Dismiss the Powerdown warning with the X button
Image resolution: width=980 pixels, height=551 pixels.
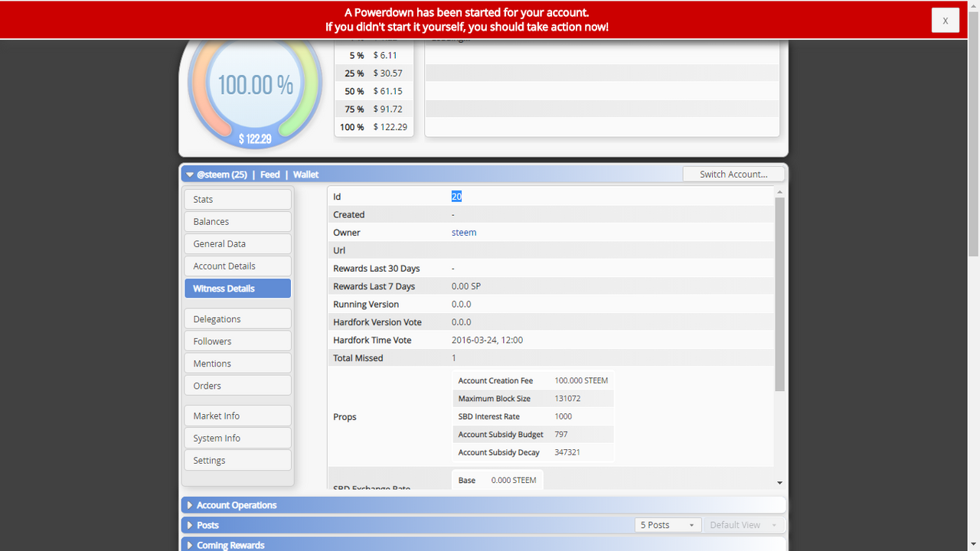click(x=946, y=20)
